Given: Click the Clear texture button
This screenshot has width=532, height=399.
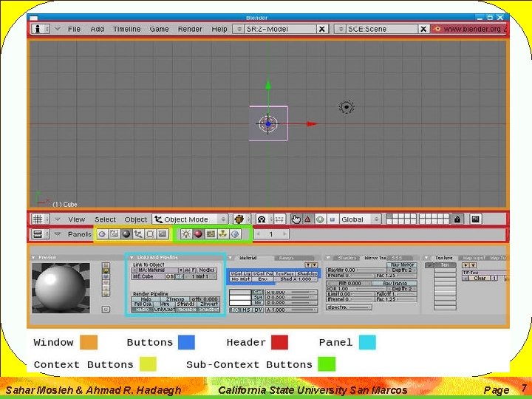Looking at the screenshot, I should point(480,279).
